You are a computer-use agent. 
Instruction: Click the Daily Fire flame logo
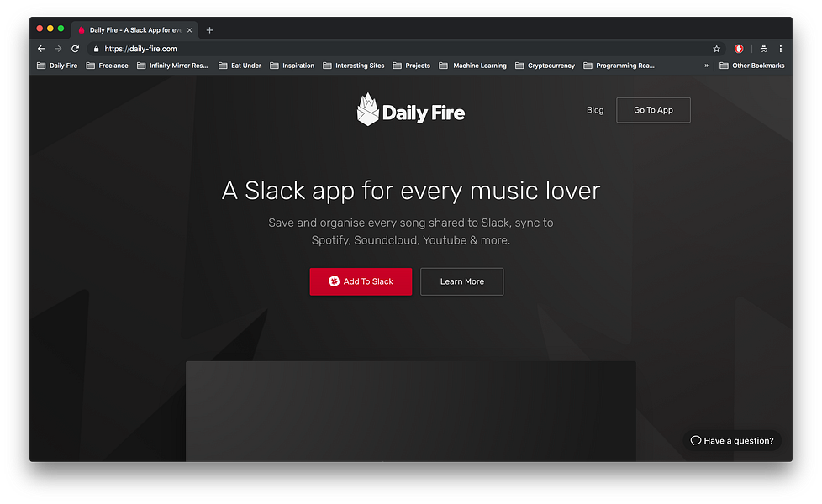pos(411,110)
